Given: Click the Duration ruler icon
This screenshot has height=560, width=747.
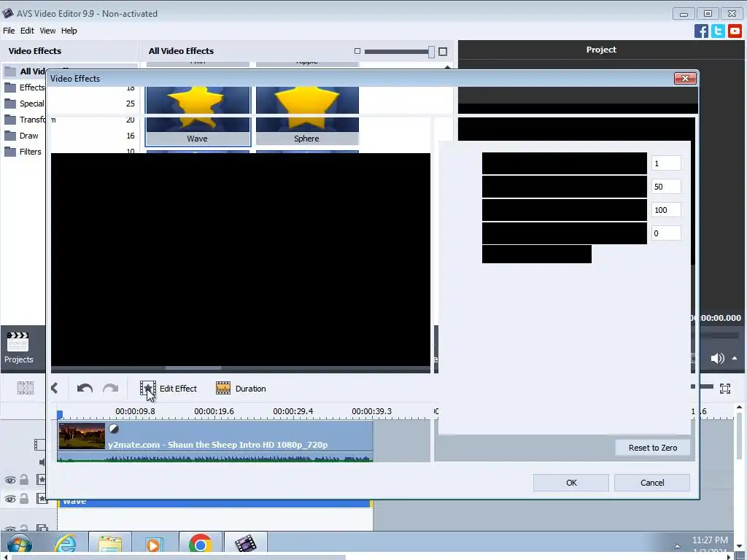Looking at the screenshot, I should click(223, 388).
